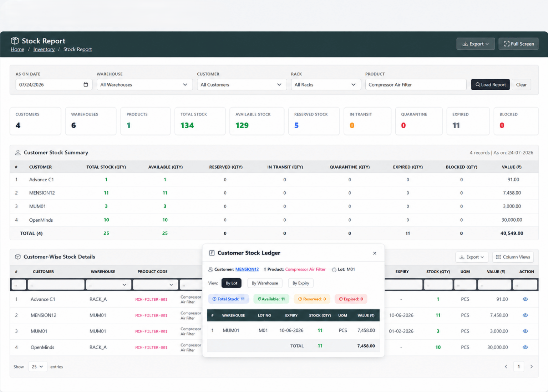The width and height of the screenshot is (548, 392).
Task: Click the Customers 4 card
Action: pos(35,121)
